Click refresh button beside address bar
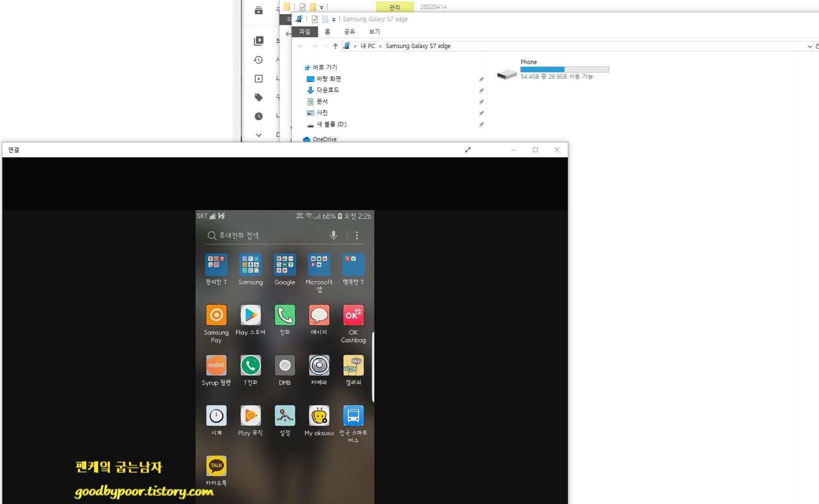The width and height of the screenshot is (819, 504). click(x=817, y=46)
